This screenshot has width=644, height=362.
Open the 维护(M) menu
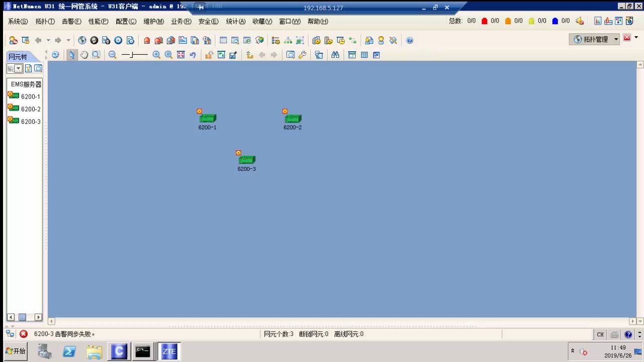click(x=153, y=21)
